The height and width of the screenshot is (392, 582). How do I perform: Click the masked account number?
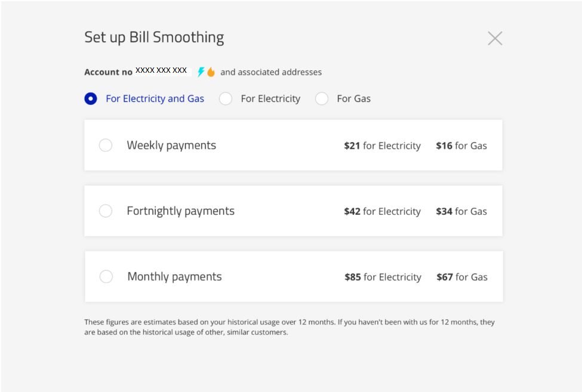pos(161,70)
